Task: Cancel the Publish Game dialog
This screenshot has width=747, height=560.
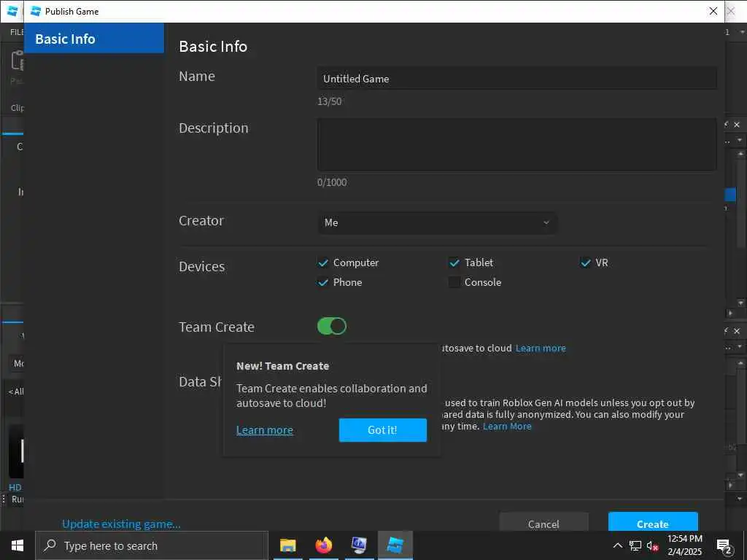Action: click(543, 522)
